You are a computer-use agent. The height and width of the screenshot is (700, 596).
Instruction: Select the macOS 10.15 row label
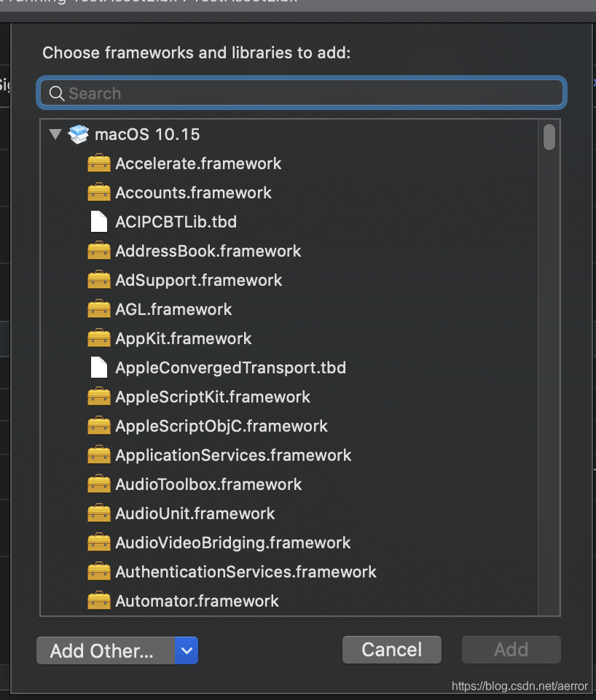[x=147, y=134]
